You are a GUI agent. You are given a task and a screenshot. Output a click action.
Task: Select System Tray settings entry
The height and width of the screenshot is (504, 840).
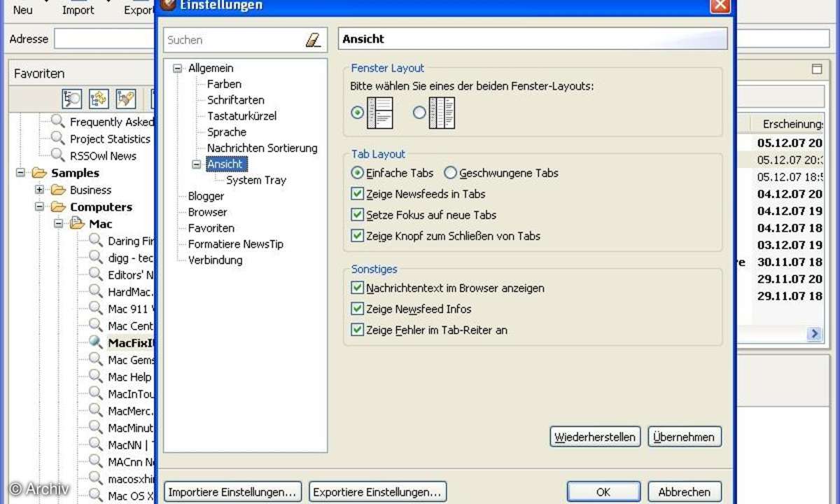[x=256, y=180]
